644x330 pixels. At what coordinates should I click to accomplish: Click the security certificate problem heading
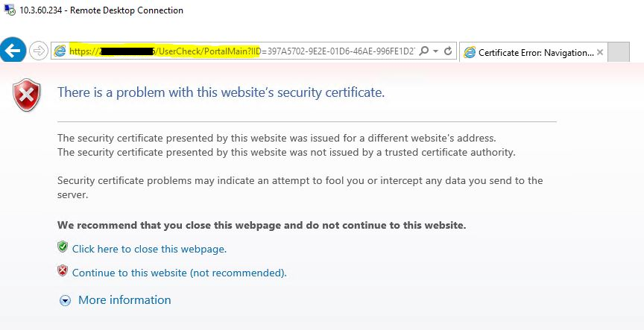coord(221,93)
